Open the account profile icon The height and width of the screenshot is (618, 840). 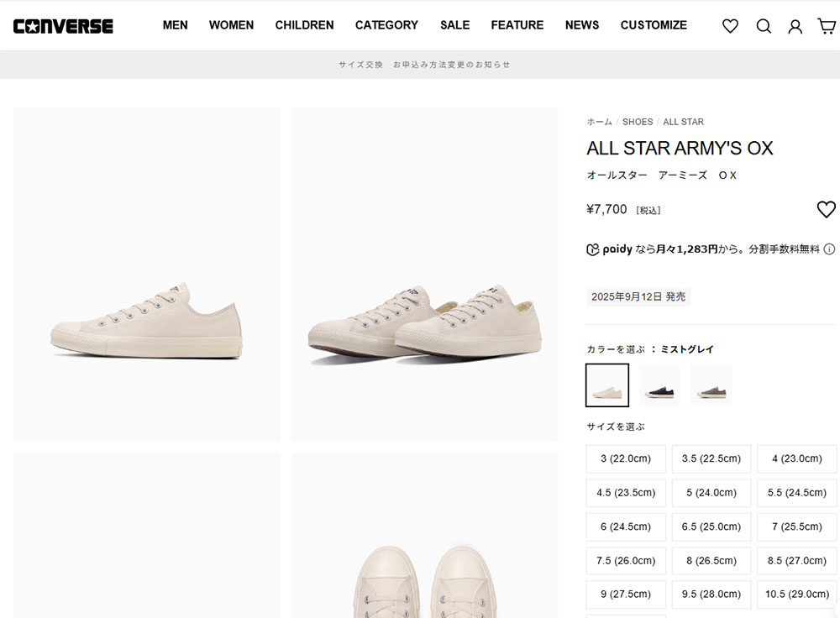coord(795,26)
